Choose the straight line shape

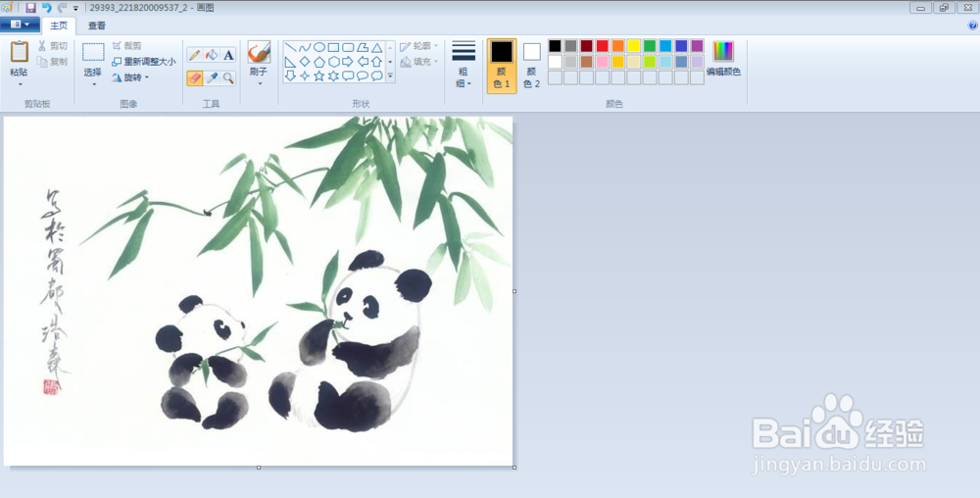[290, 47]
